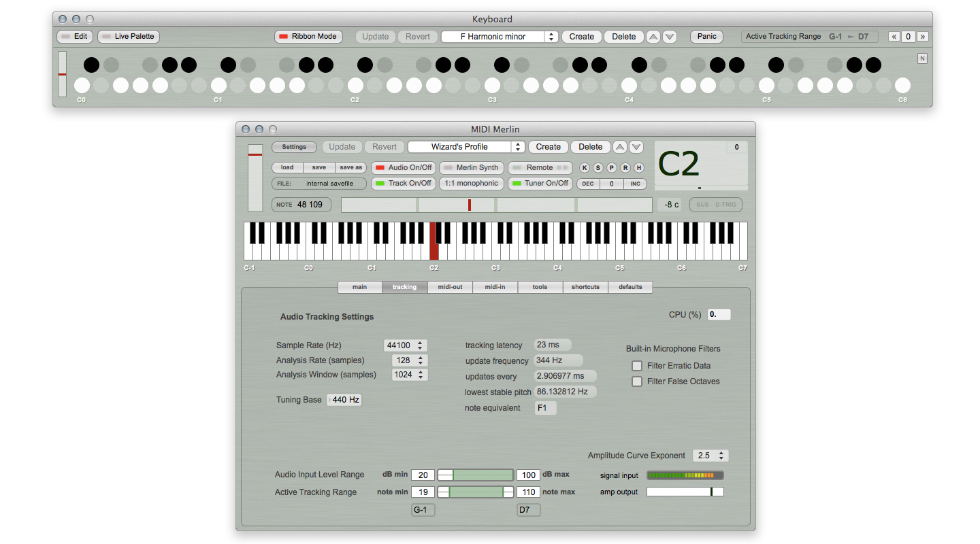Click the dB max field showing 100
Image resolution: width=980 pixels, height=544 pixels.
point(528,475)
